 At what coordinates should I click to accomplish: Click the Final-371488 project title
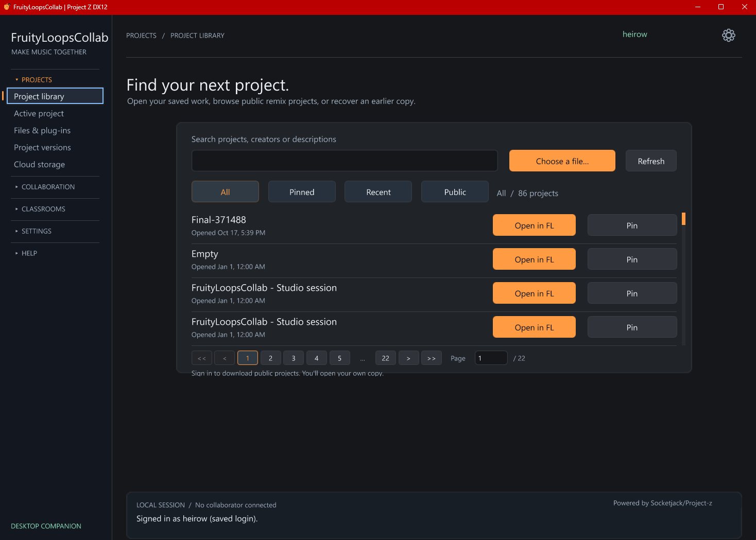click(x=219, y=220)
